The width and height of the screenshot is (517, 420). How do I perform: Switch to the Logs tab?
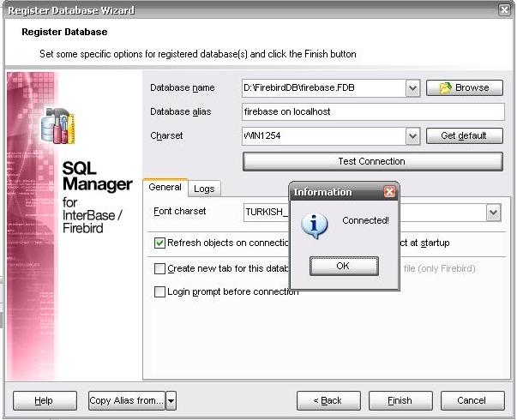[204, 189]
